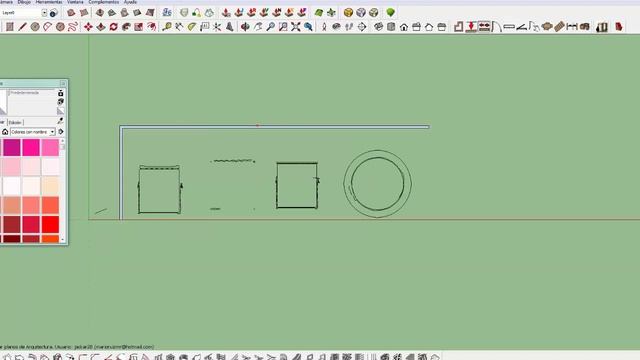Select the Line pencil tool
This screenshot has height=360, width=640.
click(22, 27)
